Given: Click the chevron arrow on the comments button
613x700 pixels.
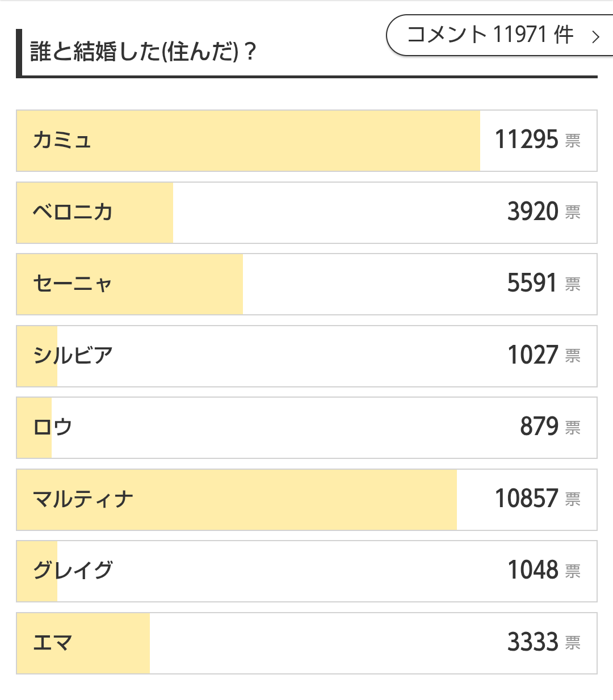Looking at the screenshot, I should (595, 37).
